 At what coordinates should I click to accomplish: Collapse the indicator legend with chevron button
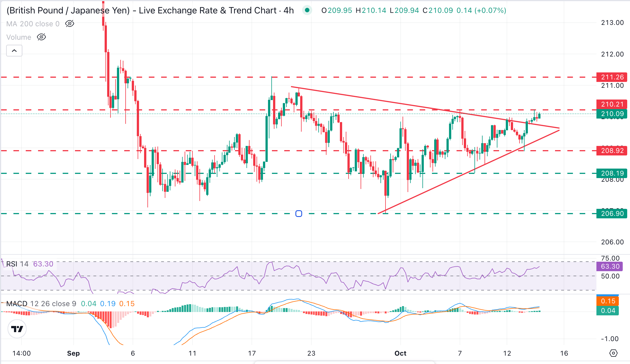[14, 51]
